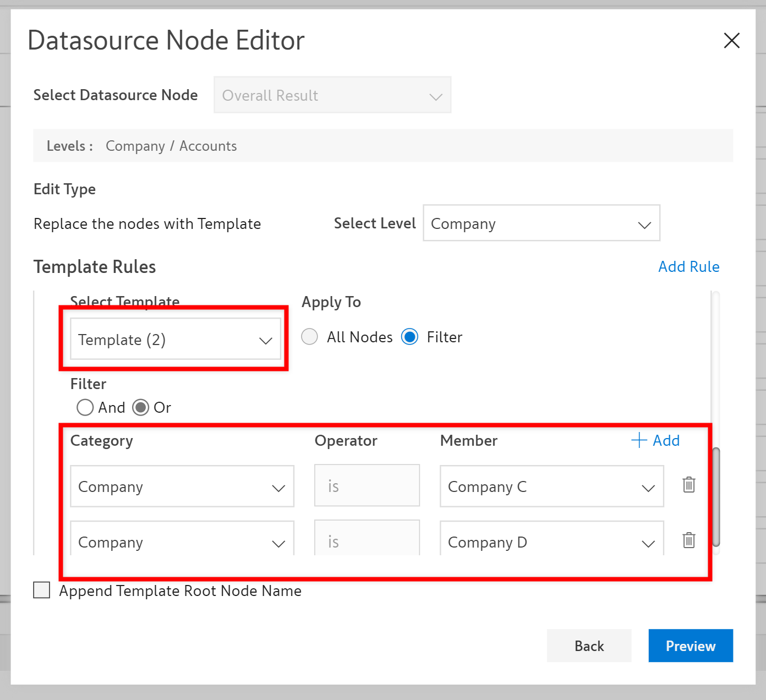Viewport: 766px width, 700px height.
Task: Open the Company D member dropdown
Action: (551, 542)
